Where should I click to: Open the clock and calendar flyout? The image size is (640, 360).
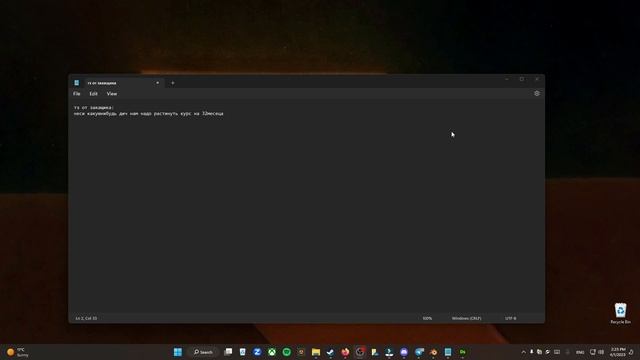click(x=618, y=352)
